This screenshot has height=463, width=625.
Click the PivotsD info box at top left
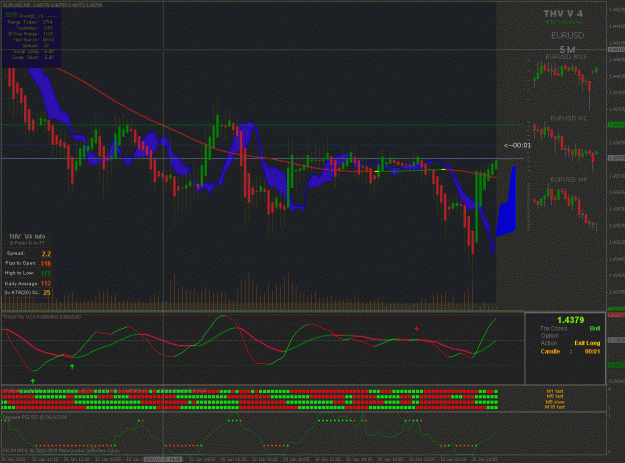[32, 39]
